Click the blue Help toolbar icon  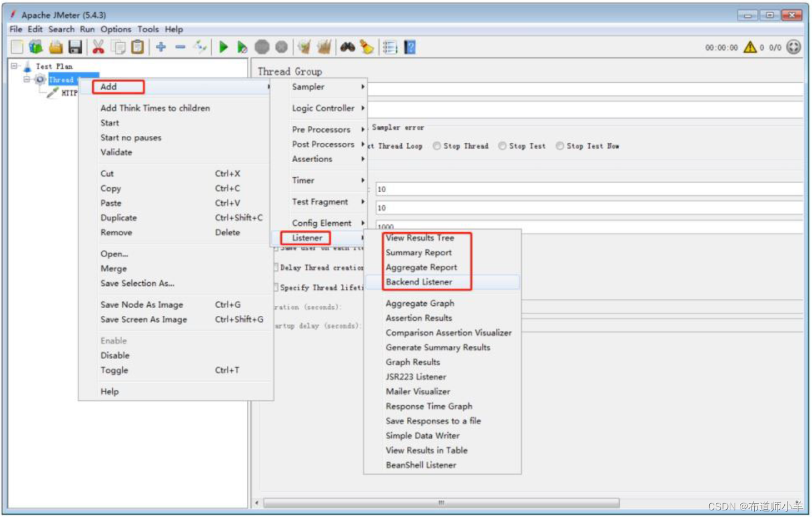pyautogui.click(x=410, y=47)
